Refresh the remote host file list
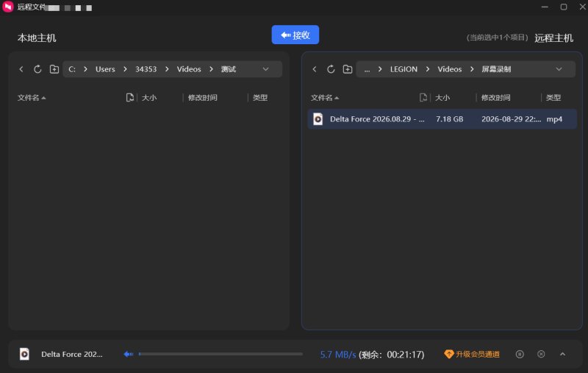Image resolution: width=588 pixels, height=373 pixels. (x=331, y=69)
